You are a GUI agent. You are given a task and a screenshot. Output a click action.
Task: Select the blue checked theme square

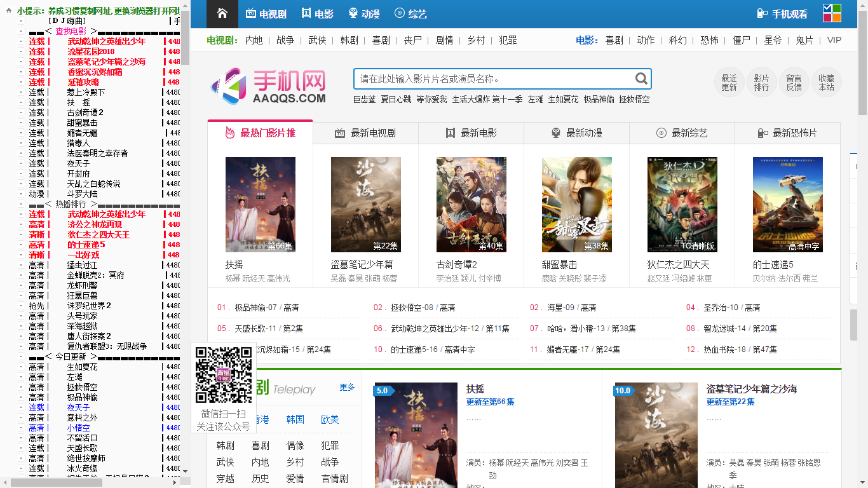(x=827, y=8)
